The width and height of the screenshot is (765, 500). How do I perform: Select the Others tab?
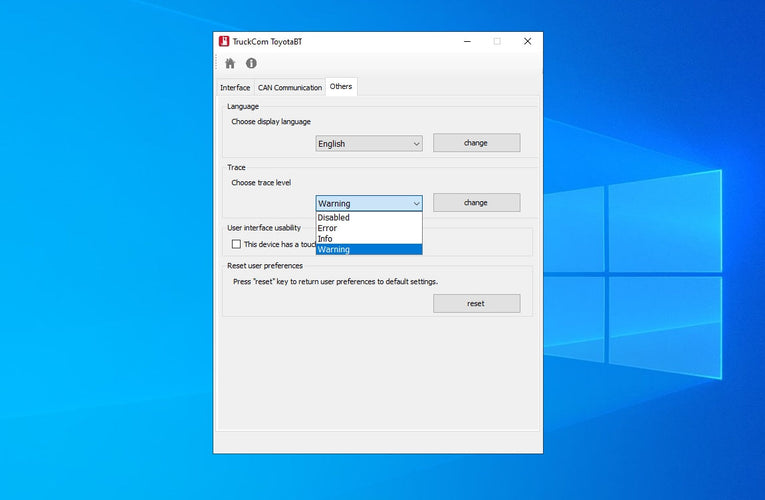(341, 87)
